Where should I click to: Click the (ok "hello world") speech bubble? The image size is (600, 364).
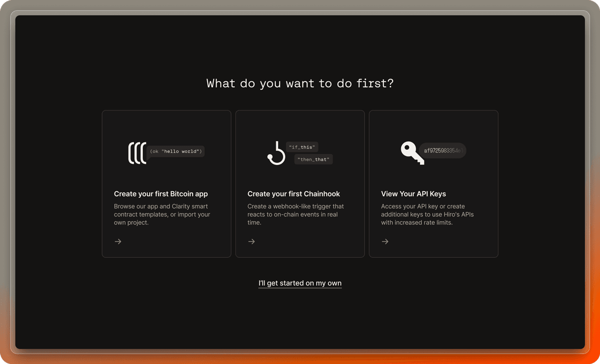175,151
